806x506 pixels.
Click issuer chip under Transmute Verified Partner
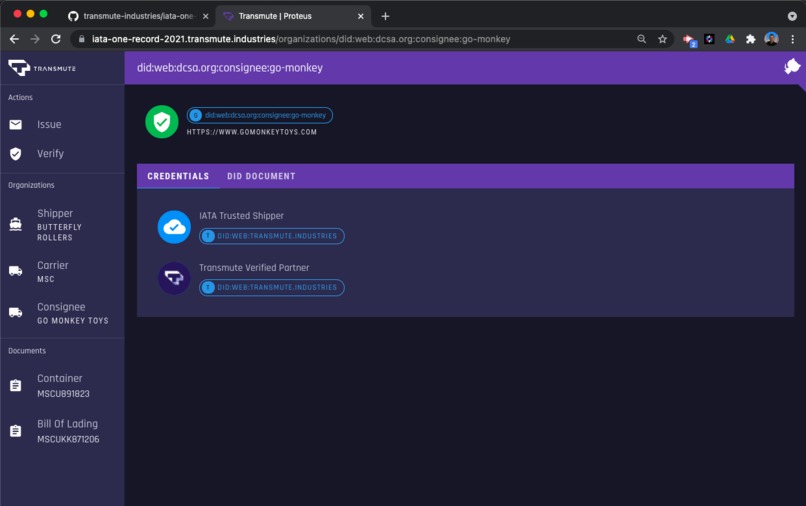pyautogui.click(x=272, y=287)
